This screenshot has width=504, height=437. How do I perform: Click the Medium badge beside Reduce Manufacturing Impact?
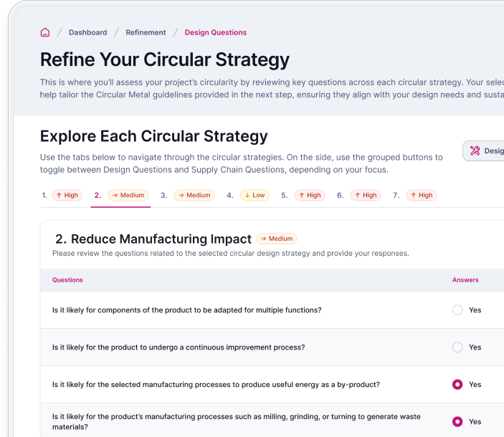click(277, 239)
